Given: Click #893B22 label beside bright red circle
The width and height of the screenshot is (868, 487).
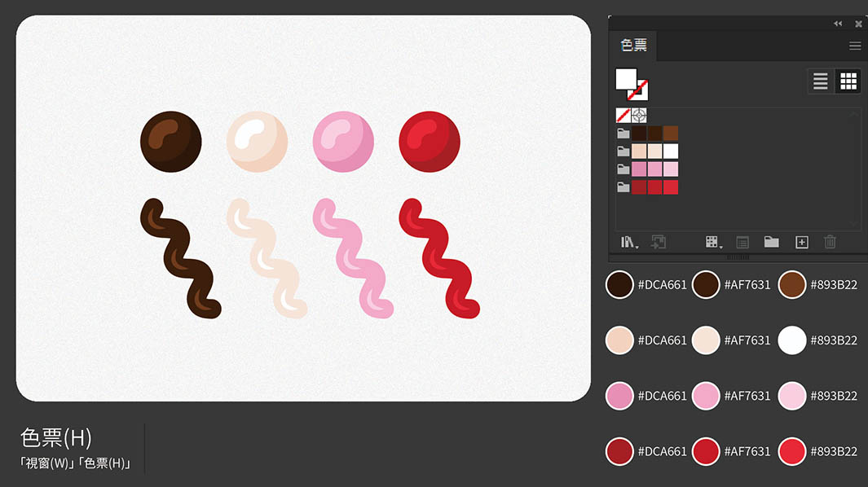Looking at the screenshot, I should [834, 452].
